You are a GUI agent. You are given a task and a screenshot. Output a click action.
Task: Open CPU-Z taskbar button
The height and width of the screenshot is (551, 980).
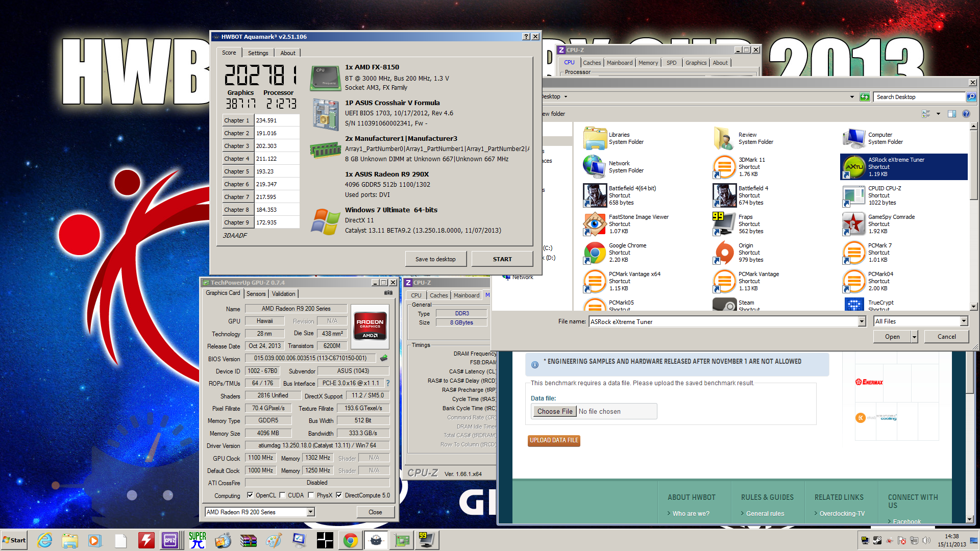click(x=170, y=540)
